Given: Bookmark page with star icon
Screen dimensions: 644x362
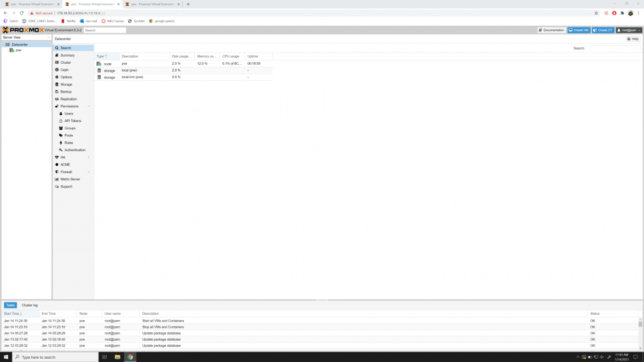Looking at the screenshot, I should 596,13.
